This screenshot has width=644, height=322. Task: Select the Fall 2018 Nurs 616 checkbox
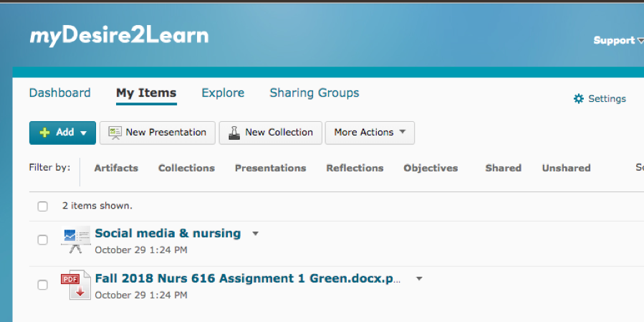point(43,285)
